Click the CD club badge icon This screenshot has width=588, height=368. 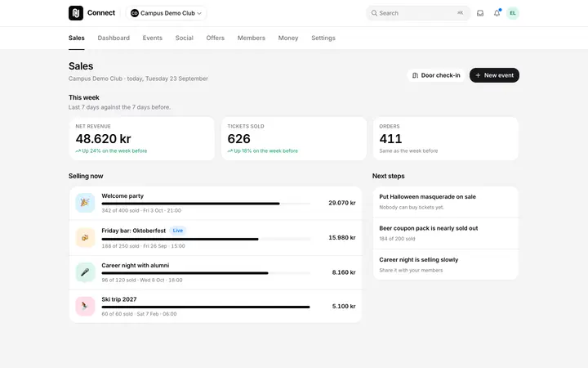pos(134,13)
